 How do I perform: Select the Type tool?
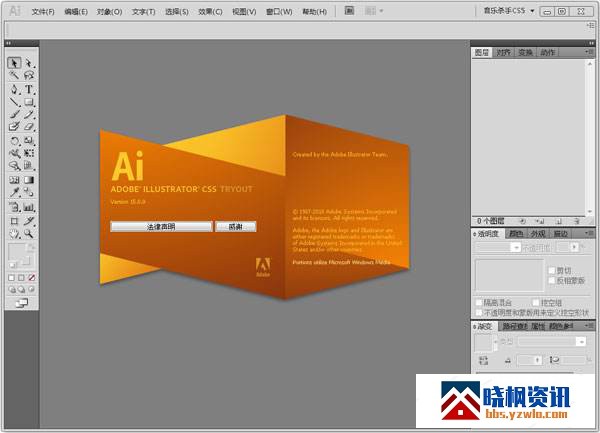click(x=29, y=88)
